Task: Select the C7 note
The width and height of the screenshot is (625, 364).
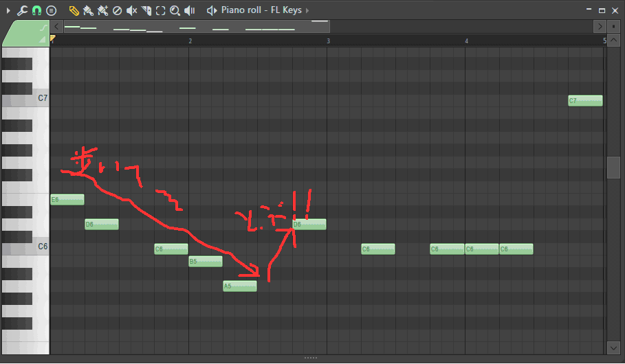Action: [x=586, y=100]
